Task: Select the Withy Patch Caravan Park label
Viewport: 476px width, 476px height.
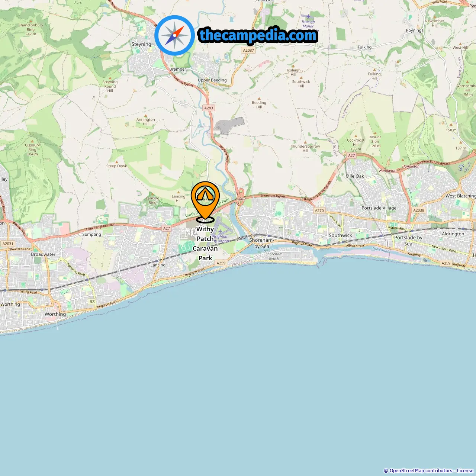Action: 205,244
